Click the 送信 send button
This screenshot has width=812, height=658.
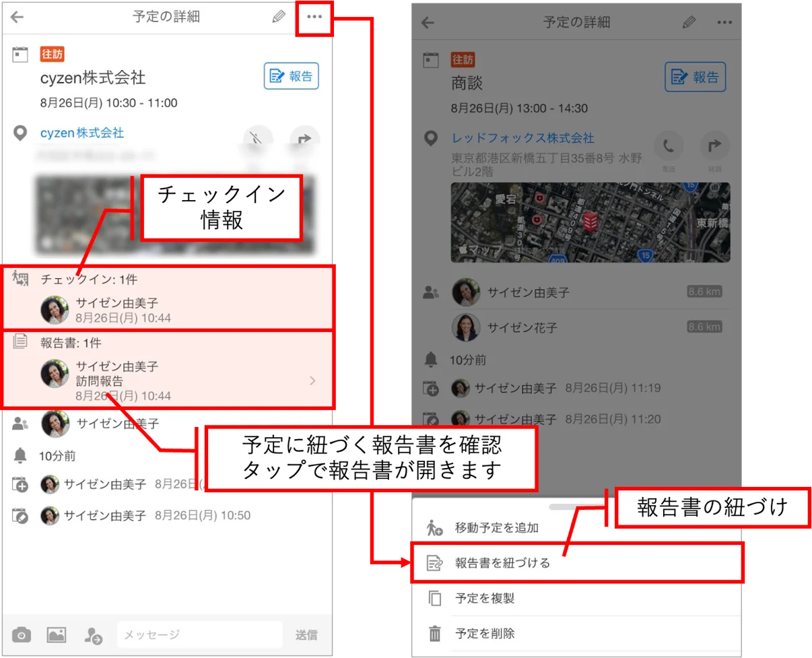[x=306, y=634]
